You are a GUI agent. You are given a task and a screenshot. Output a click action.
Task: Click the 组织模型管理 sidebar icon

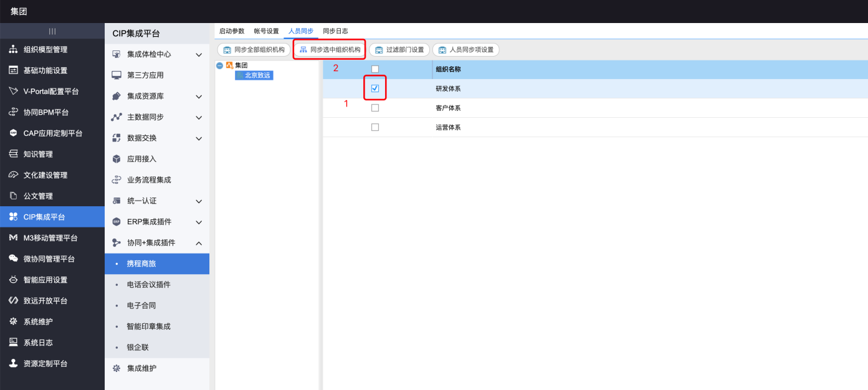pos(13,50)
